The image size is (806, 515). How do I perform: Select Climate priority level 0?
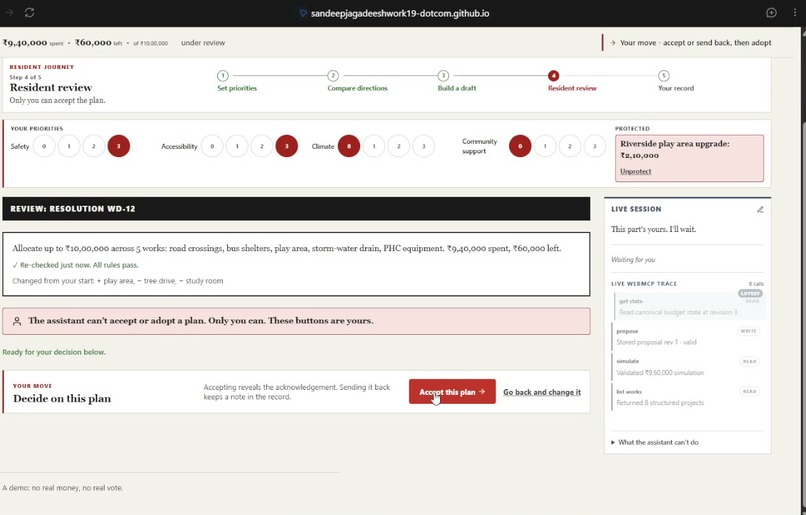point(349,146)
